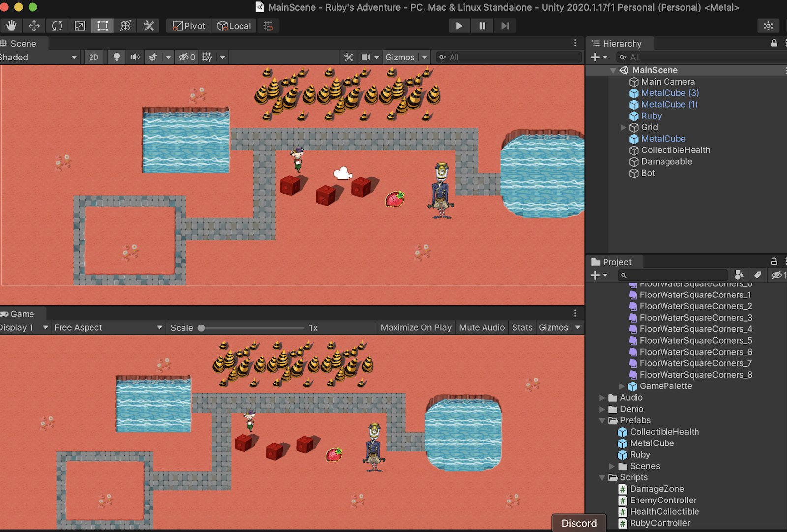Toggle scene effects layers icon
Screen dimensions: 787x532
click(153, 57)
